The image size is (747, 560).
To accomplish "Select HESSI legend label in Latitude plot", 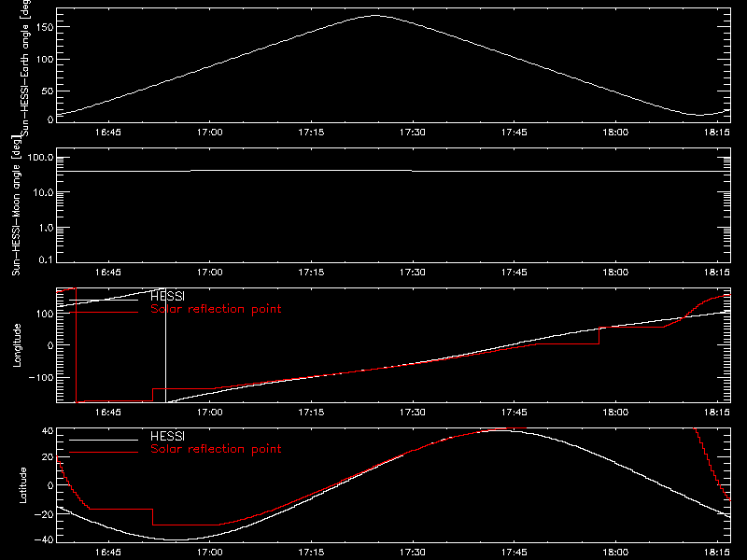I will (x=167, y=436).
